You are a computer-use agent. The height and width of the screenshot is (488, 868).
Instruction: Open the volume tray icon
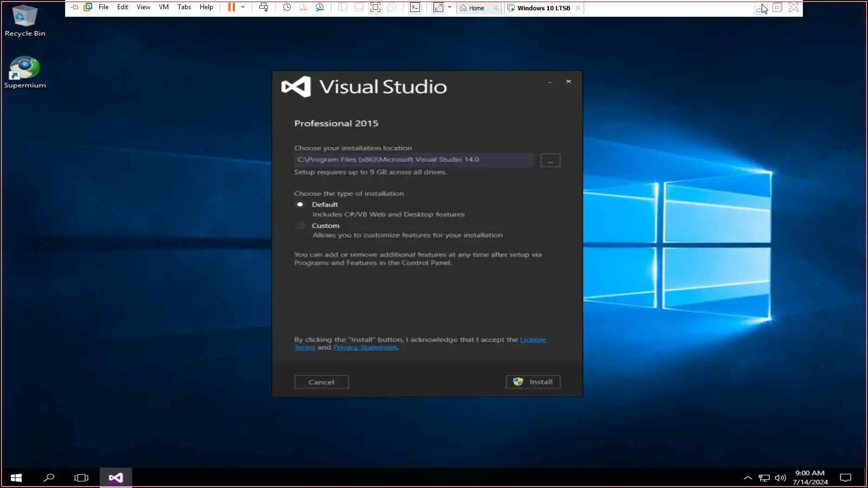[x=780, y=478]
